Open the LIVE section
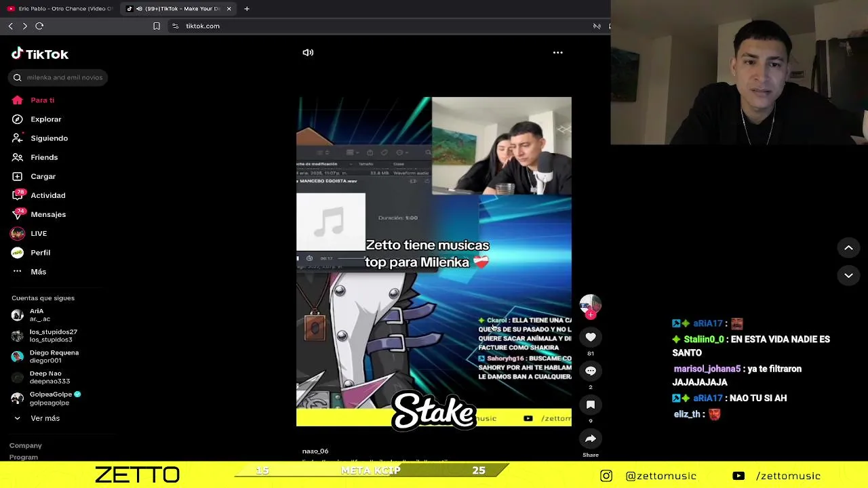868x488 pixels. 39,233
